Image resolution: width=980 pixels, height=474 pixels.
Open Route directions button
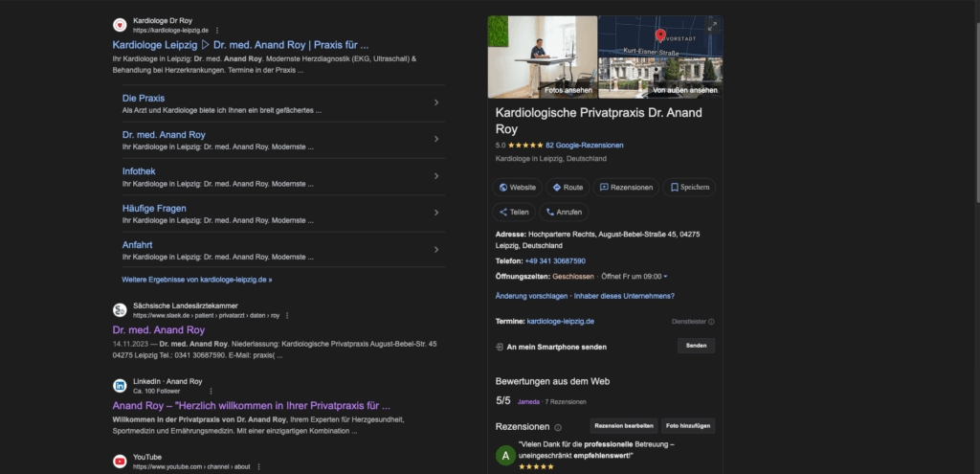[568, 188]
